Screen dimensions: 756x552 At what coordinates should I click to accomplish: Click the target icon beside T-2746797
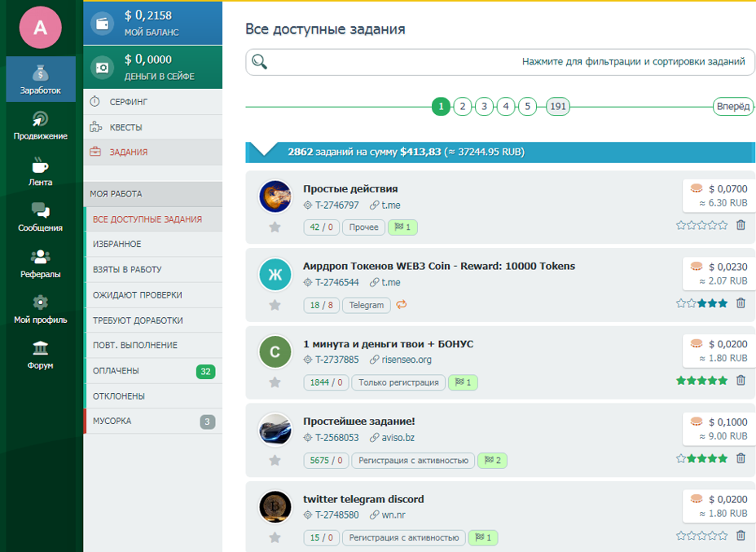(308, 205)
